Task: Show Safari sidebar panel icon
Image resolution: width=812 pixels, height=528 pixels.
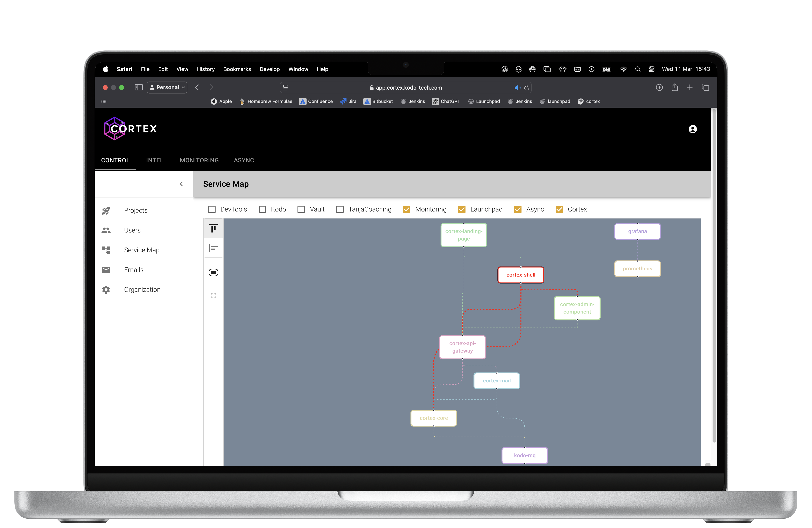Action: (139, 87)
